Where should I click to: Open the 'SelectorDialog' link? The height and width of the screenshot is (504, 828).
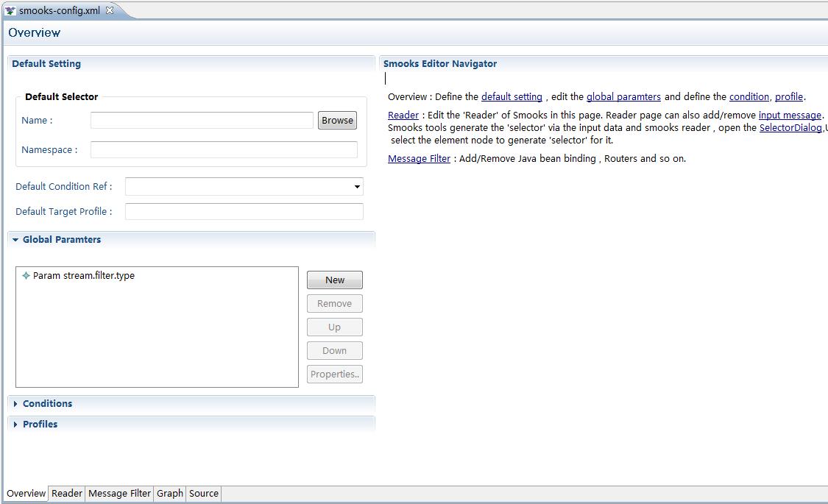[x=790, y=128]
